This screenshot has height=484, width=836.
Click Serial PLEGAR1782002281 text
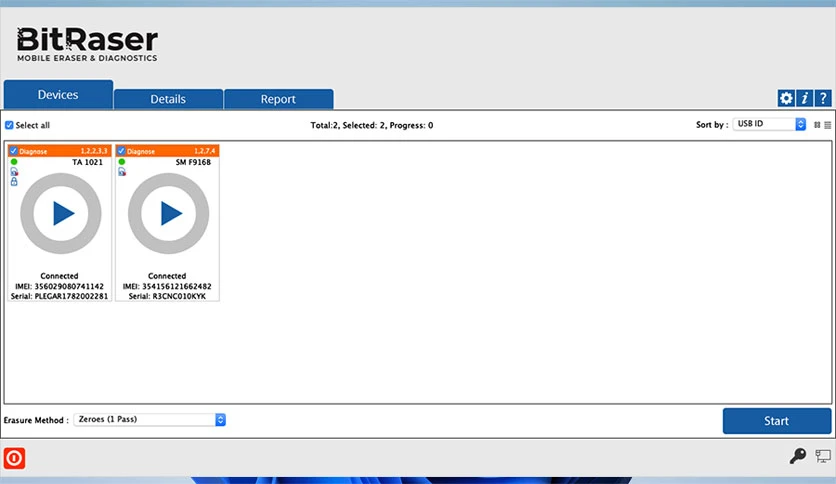tap(59, 296)
